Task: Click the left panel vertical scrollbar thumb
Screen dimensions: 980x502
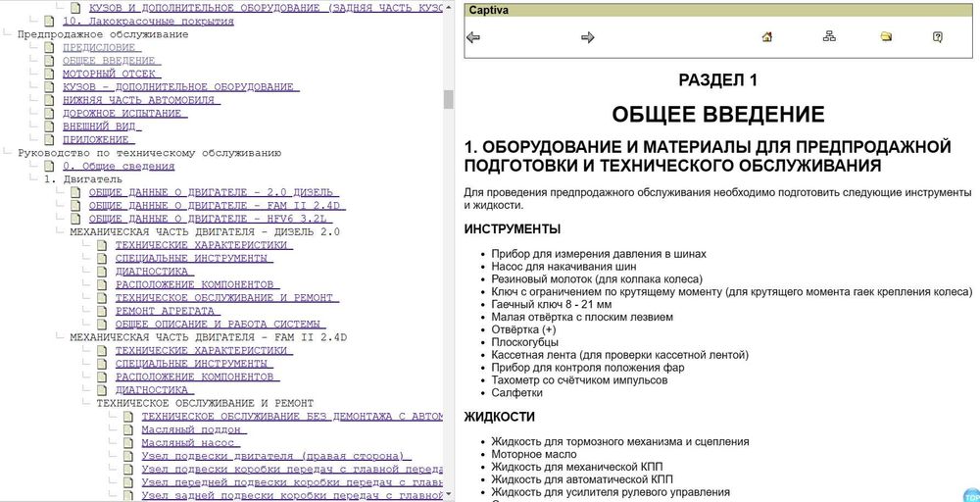Action: (x=448, y=99)
